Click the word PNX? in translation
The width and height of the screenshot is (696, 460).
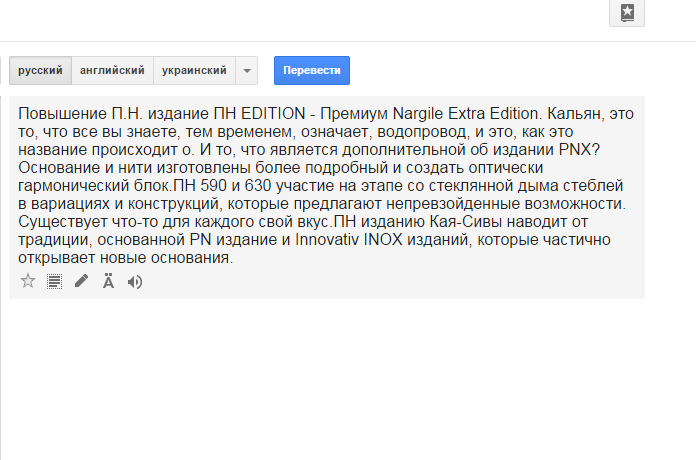coord(579,150)
